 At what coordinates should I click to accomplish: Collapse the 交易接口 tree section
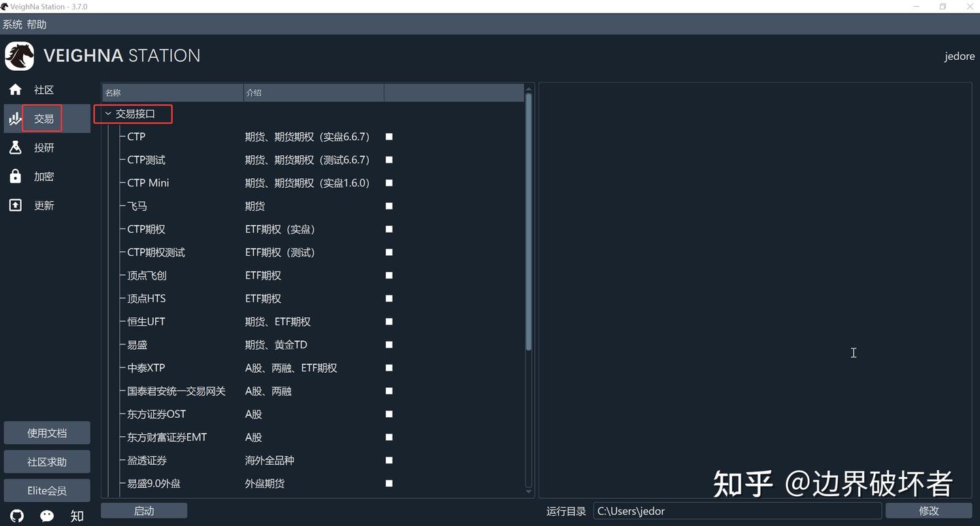click(107, 114)
